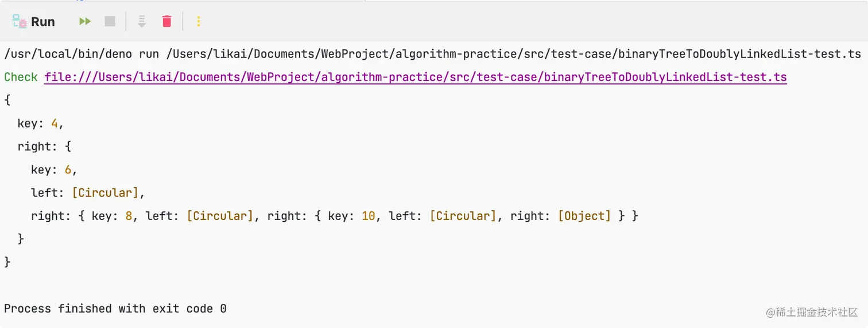Viewport: 868px width, 328px height.
Task: Click the deno run command line
Action: click(x=432, y=54)
